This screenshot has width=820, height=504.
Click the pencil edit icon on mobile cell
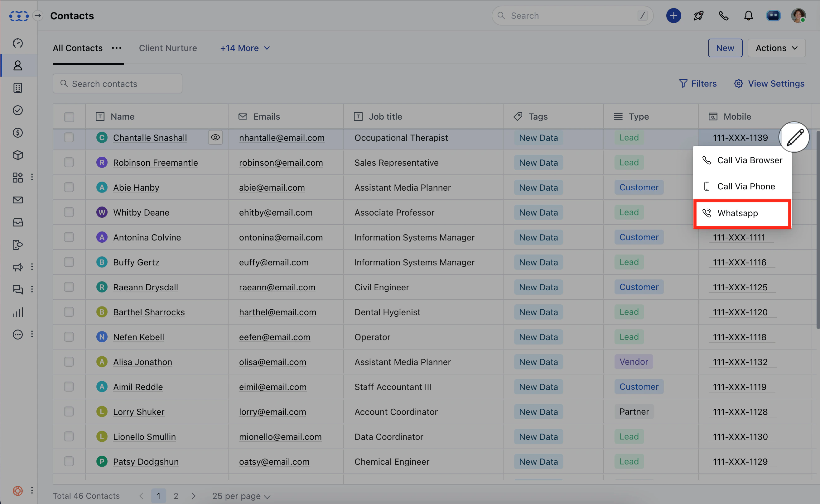pyautogui.click(x=794, y=137)
